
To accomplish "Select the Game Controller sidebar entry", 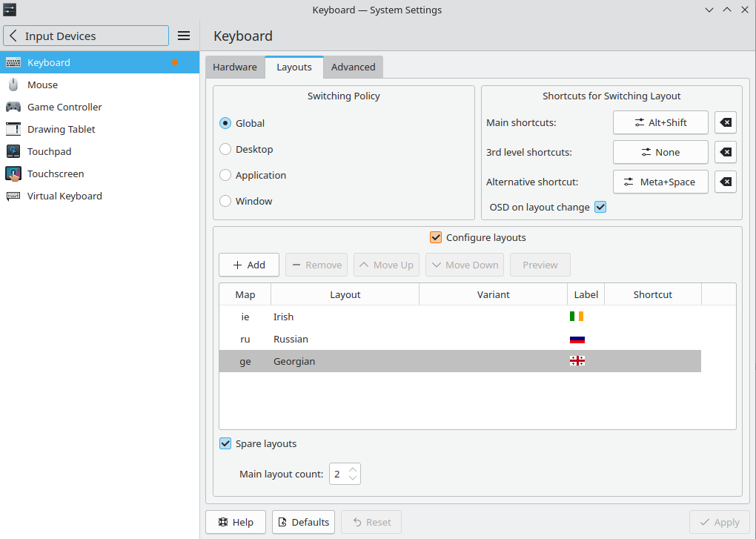I will click(64, 107).
